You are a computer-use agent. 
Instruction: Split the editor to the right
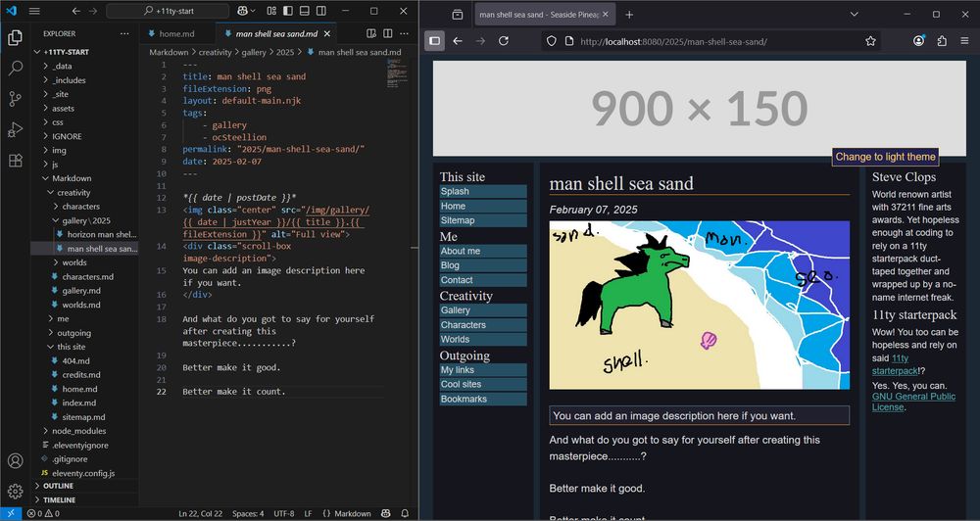[387, 33]
